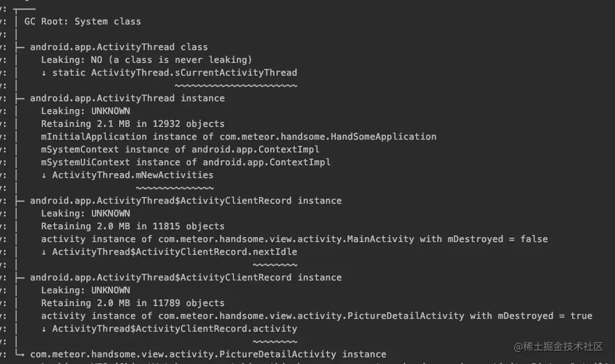
Task: Click PictureDetailActivity with mDestroyed = true line
Action: pos(317,316)
